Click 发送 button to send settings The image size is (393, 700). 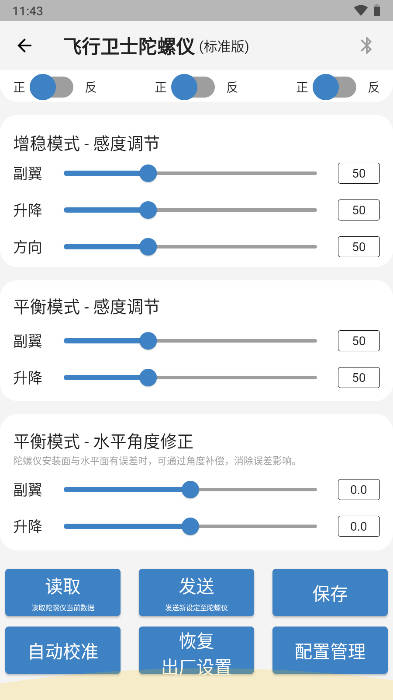click(196, 592)
